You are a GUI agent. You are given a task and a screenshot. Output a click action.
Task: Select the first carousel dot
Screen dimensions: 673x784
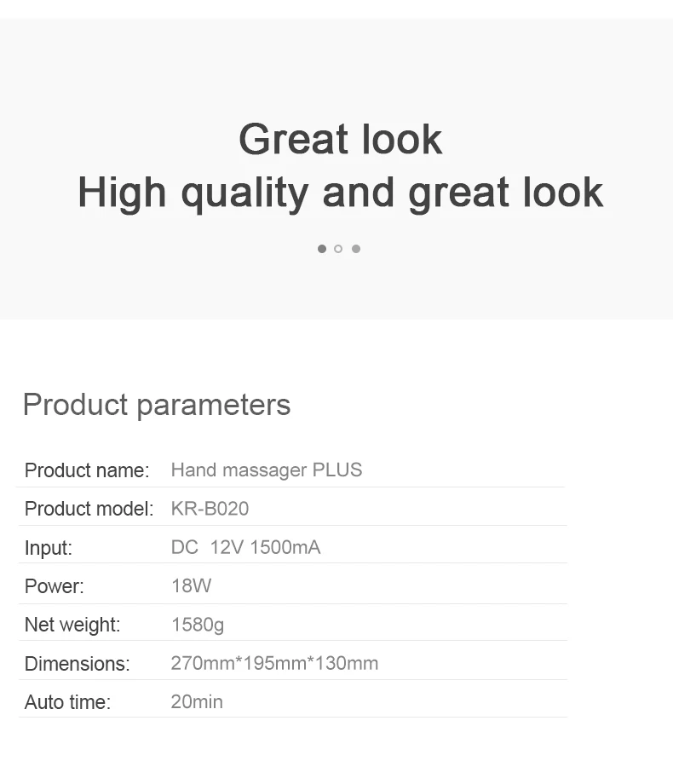(x=322, y=249)
